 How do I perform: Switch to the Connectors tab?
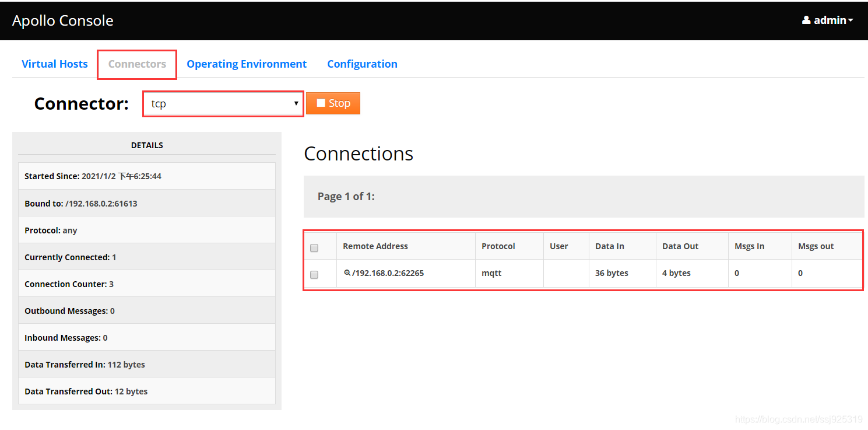[137, 64]
